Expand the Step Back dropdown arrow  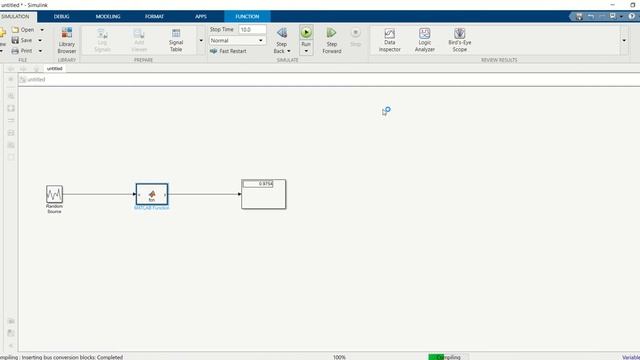click(x=289, y=51)
